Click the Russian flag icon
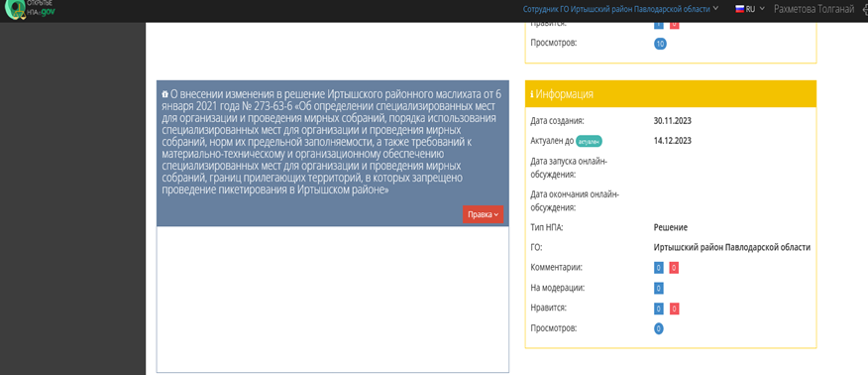 point(739,8)
